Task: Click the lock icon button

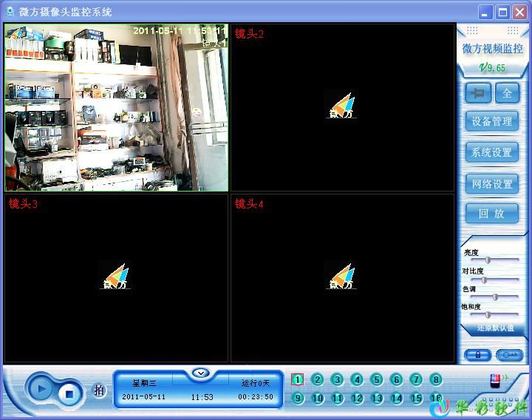Action: point(477,356)
